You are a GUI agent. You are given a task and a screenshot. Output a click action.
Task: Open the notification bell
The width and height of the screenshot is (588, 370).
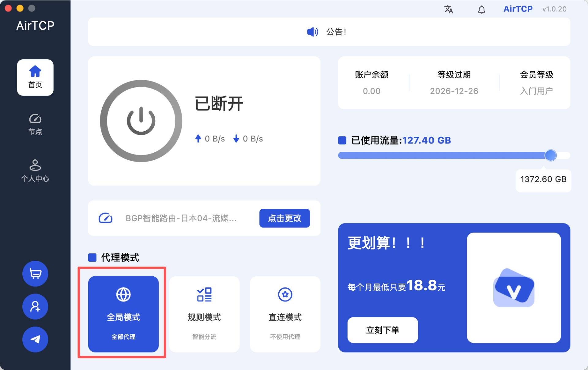(481, 10)
